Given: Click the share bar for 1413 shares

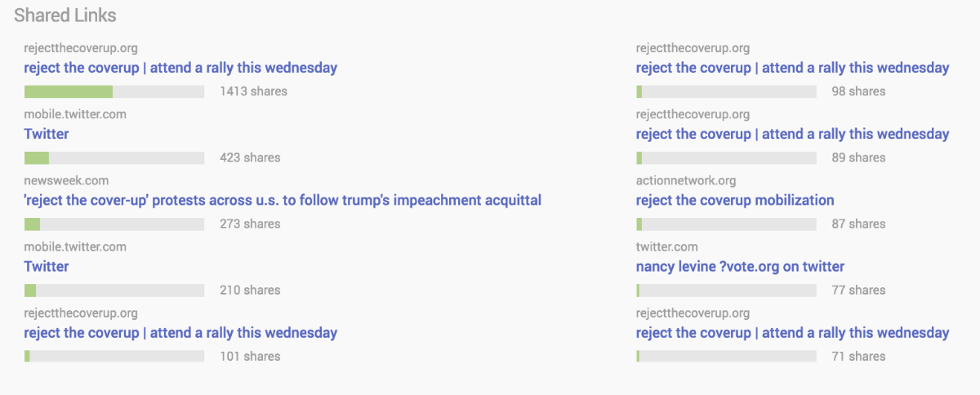Looking at the screenshot, I should [114, 91].
